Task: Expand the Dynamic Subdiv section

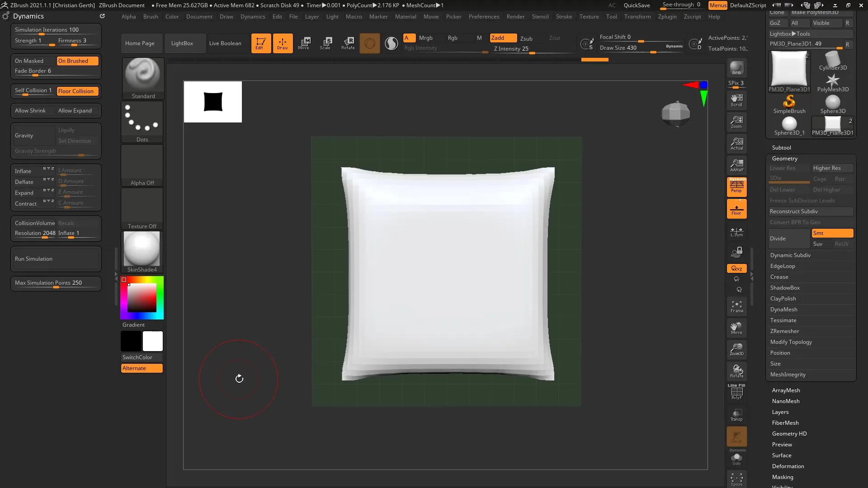Action: [790, 255]
